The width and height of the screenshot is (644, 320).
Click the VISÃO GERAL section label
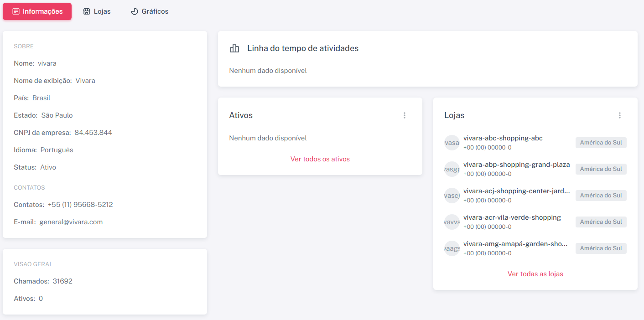click(33, 264)
